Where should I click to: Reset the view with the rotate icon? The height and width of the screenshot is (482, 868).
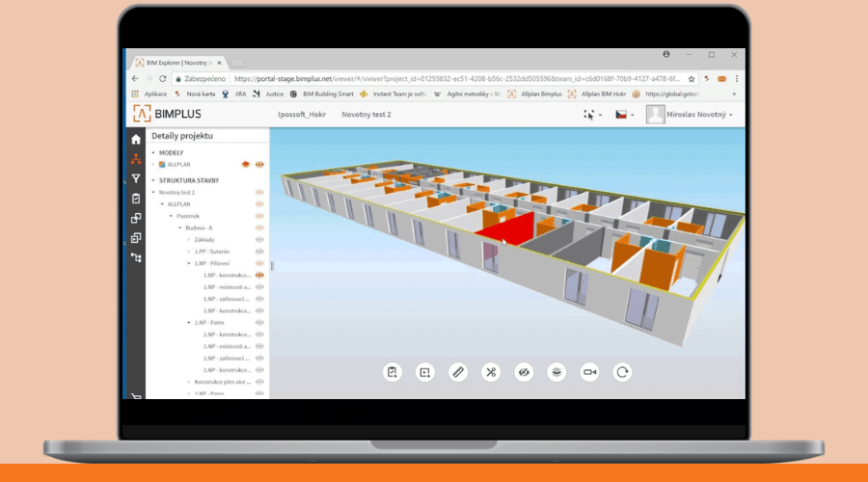623,372
